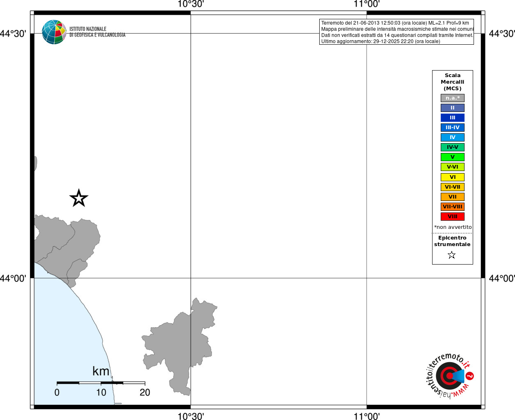Click the 10 mark on scale bar

coord(101,393)
